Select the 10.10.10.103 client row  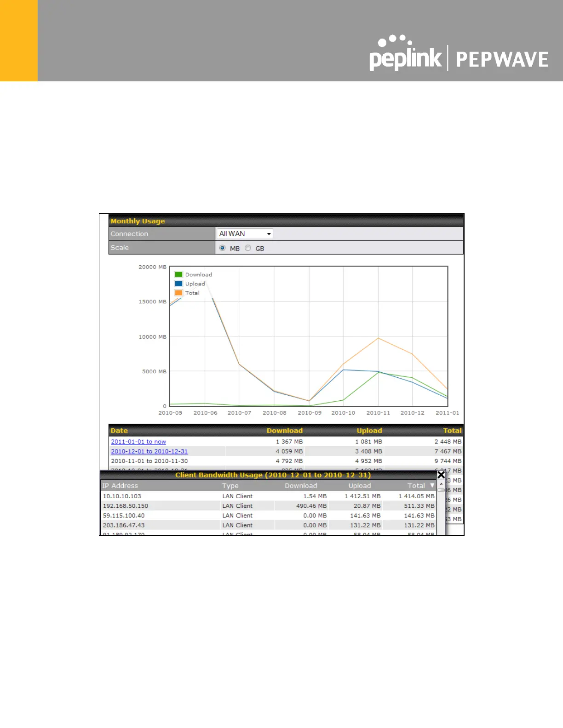click(268, 496)
